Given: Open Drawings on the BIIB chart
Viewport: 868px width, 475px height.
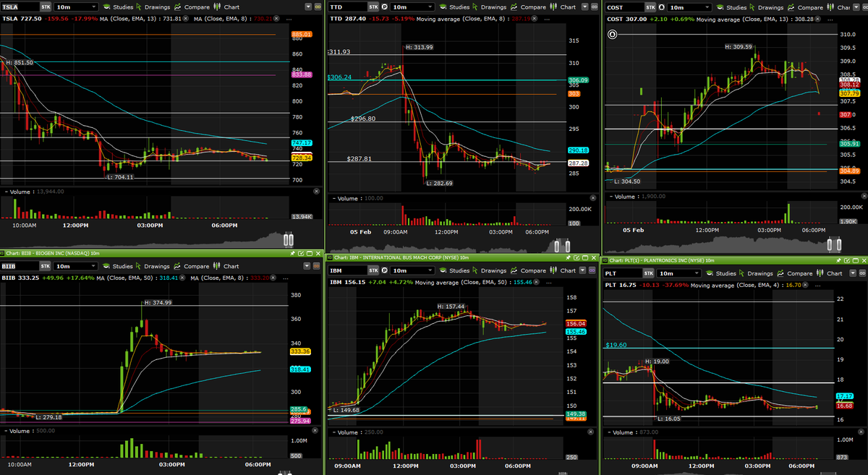Looking at the screenshot, I should (153, 266).
